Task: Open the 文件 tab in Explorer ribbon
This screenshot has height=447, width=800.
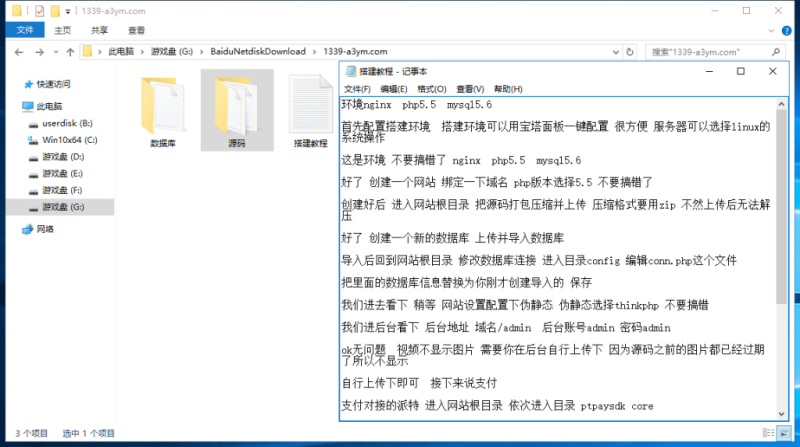Action: [x=24, y=30]
